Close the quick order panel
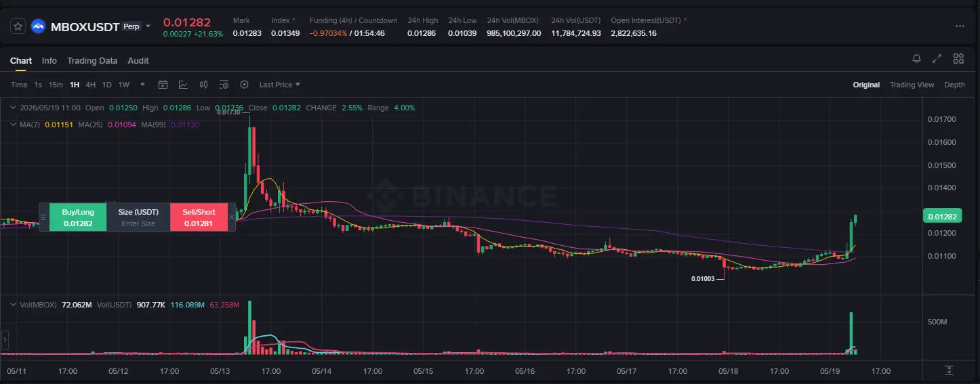This screenshot has width=980, height=384. tap(232, 217)
